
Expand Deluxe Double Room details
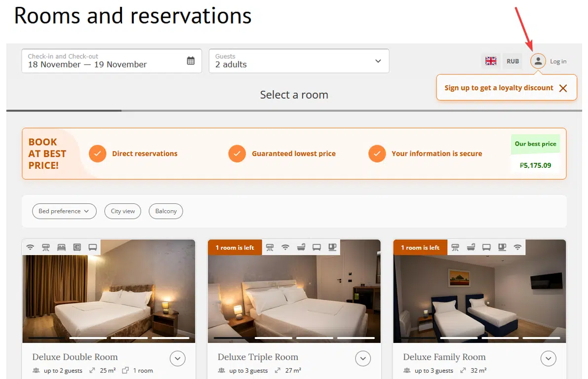[178, 358]
